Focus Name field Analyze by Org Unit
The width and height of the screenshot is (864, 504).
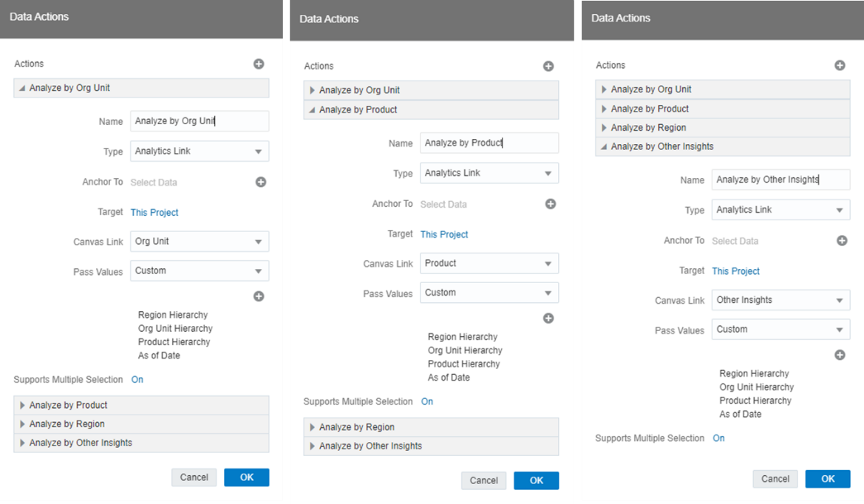pos(200,121)
